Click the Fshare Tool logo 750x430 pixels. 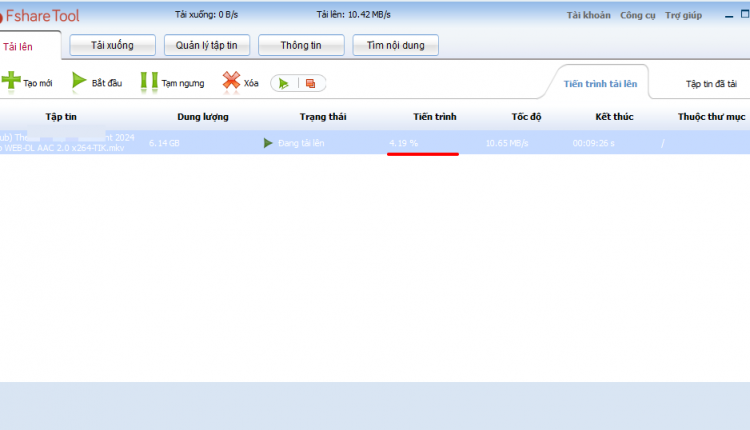click(39, 16)
